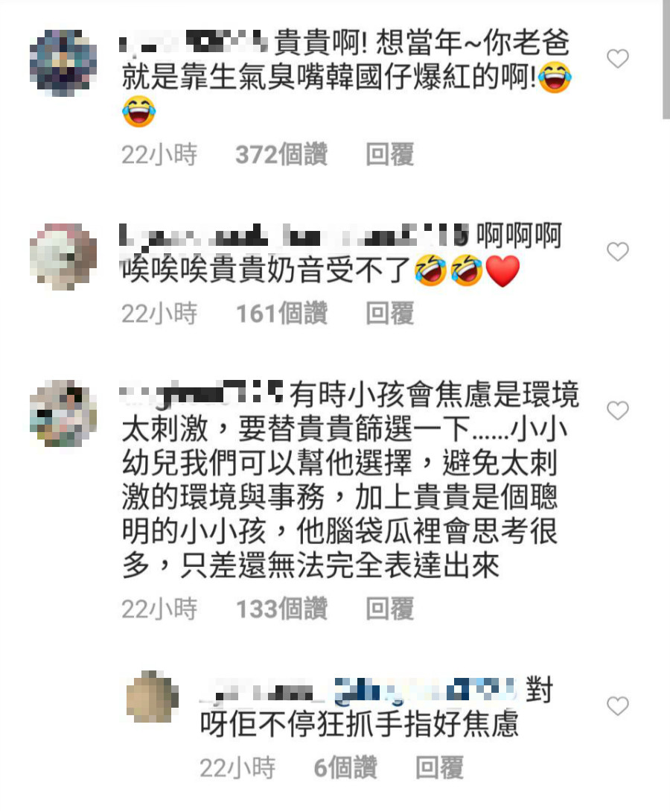Viewport: 670px width, 812px height.
Task: Reply to the comment with 372 likes
Action: [x=390, y=154]
